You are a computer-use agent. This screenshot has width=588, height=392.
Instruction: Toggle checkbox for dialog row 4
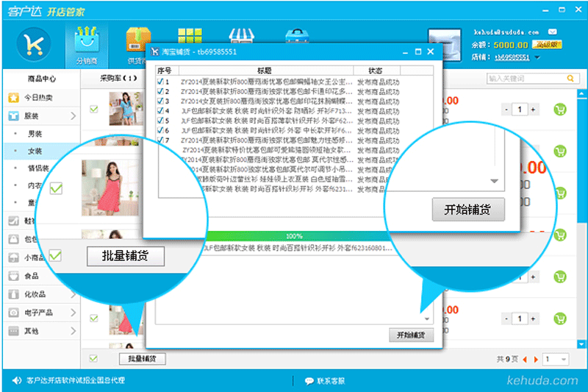(160, 110)
